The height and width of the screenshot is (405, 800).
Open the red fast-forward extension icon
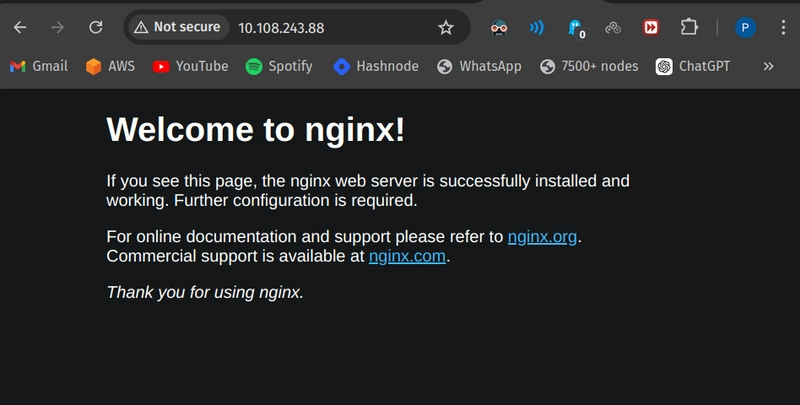click(x=651, y=28)
